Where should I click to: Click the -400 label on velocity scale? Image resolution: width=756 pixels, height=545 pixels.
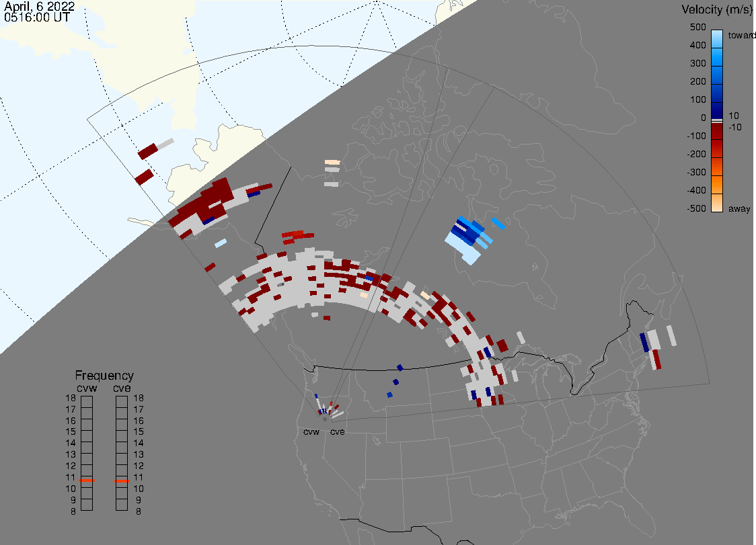[696, 190]
